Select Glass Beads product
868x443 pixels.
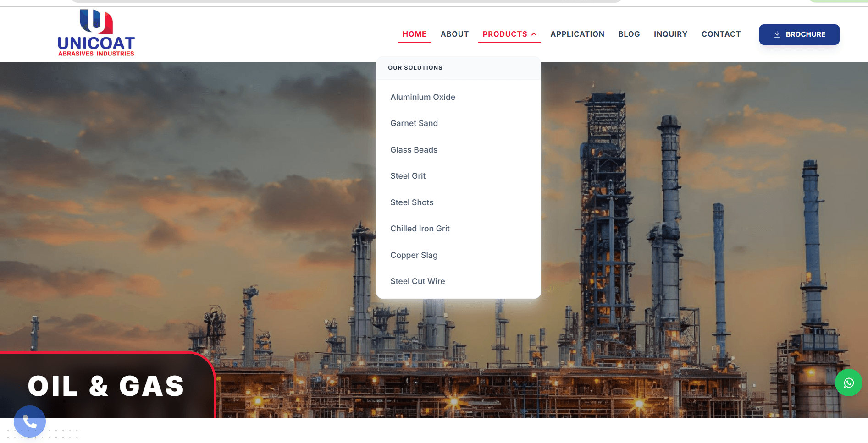pos(414,150)
